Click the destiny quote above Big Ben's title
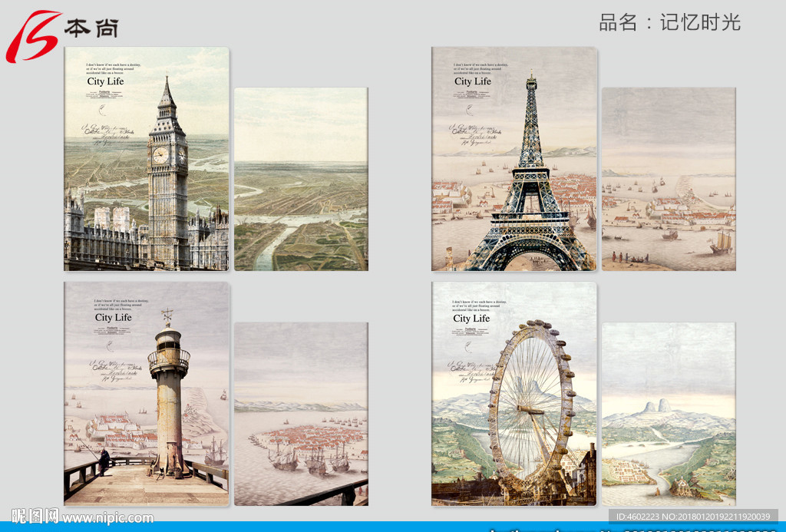This screenshot has height=532, width=786. tap(114, 68)
